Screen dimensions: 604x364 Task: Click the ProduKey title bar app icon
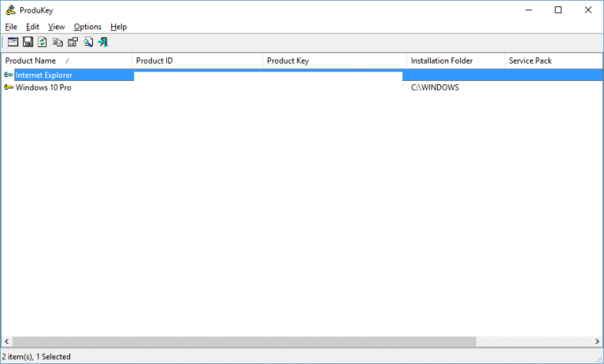pos(10,10)
